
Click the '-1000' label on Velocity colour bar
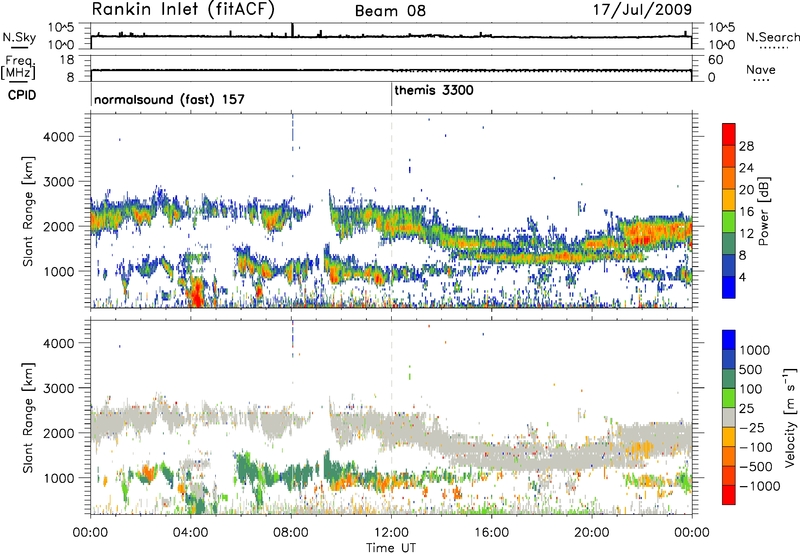(760, 486)
